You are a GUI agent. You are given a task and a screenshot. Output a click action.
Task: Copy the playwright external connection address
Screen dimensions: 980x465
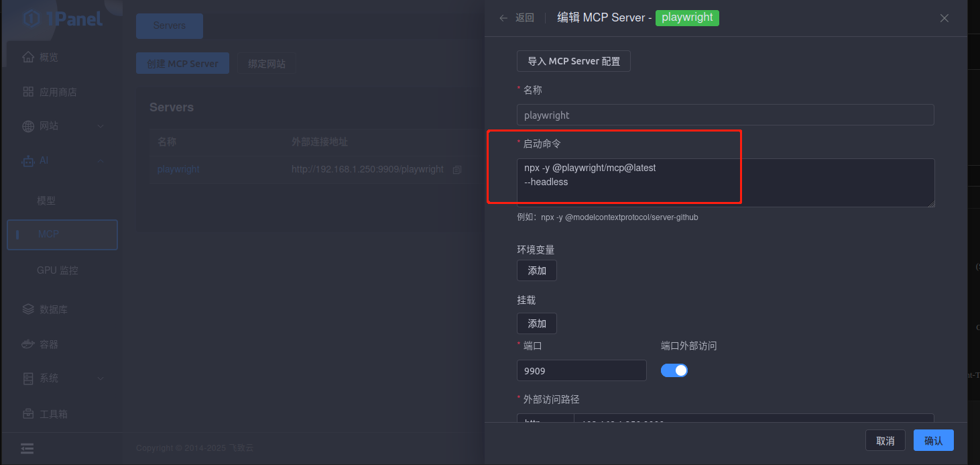457,170
